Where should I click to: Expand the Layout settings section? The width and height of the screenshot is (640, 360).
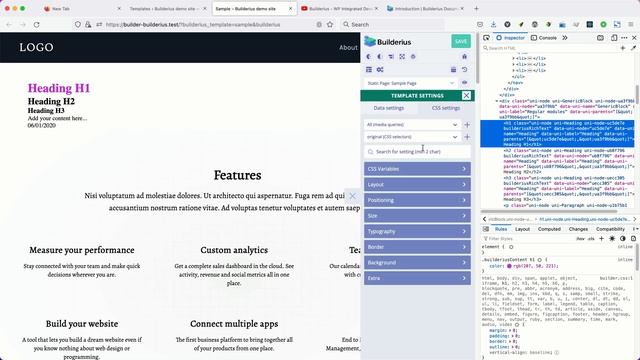[x=417, y=184]
